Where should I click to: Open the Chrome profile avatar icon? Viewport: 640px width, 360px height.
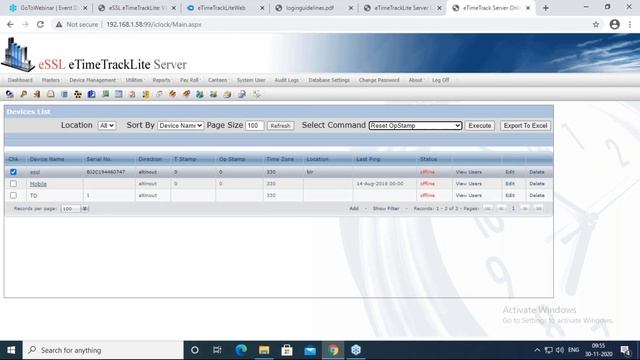coord(614,24)
